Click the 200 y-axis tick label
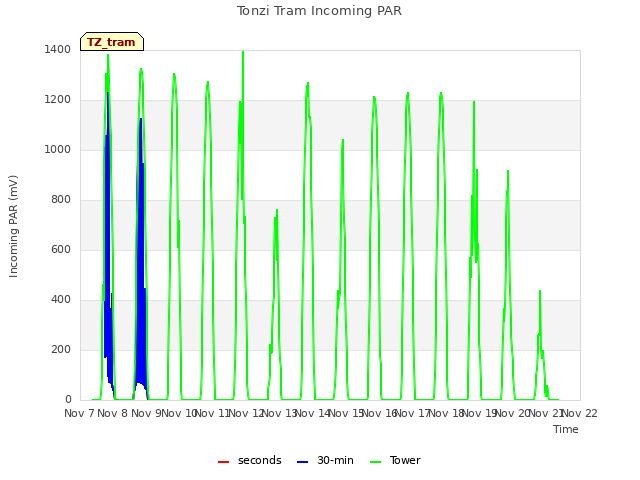 (x=61, y=350)
